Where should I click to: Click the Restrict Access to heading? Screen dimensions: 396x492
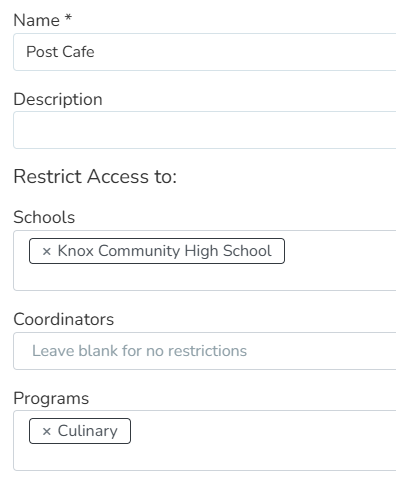point(95,176)
